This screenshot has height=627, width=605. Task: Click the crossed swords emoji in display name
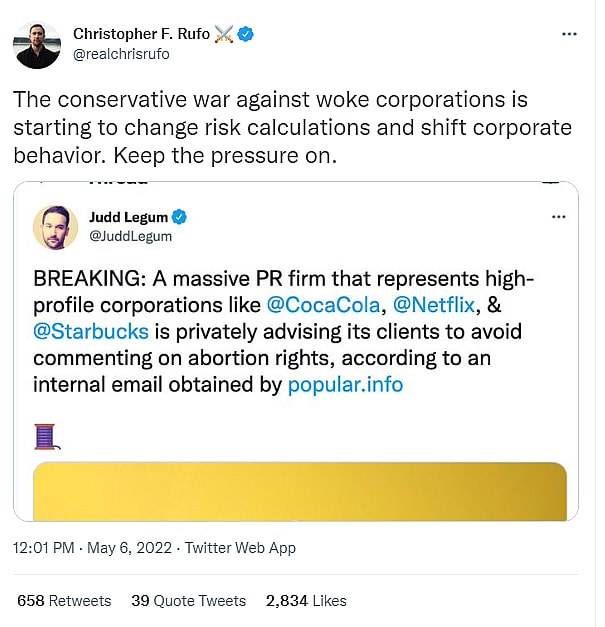[224, 34]
